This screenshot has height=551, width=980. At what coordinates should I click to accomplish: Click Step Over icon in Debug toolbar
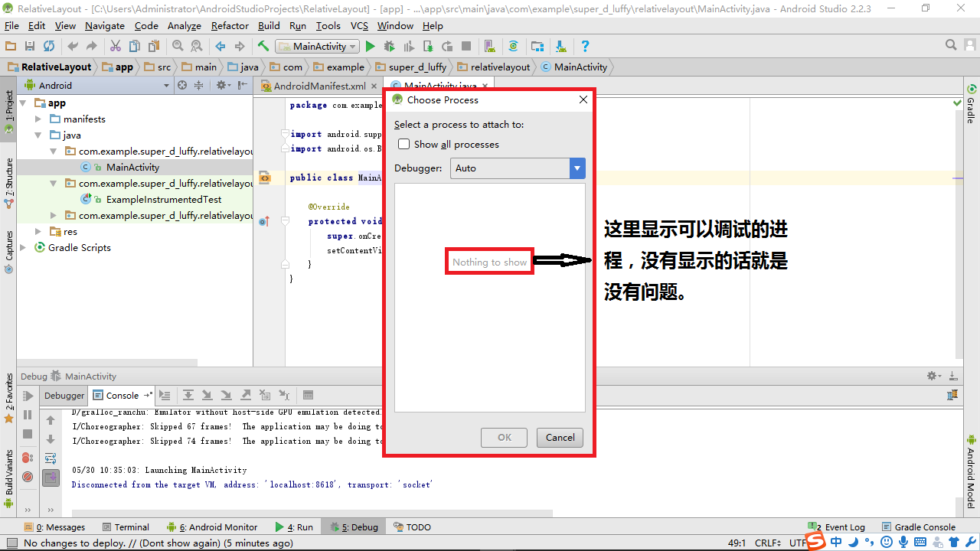(x=188, y=396)
